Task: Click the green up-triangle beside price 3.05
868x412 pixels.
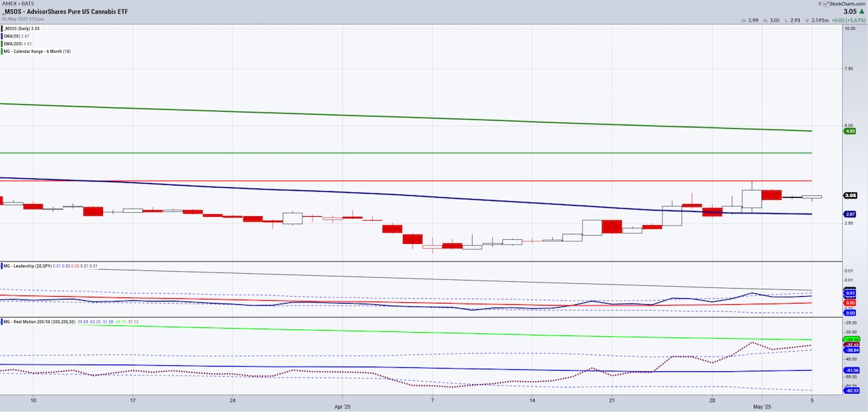Action: point(862,12)
